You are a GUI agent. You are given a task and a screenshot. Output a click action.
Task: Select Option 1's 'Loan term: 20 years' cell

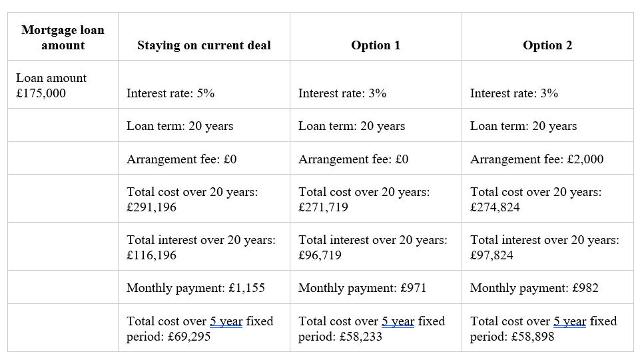pos(376,125)
